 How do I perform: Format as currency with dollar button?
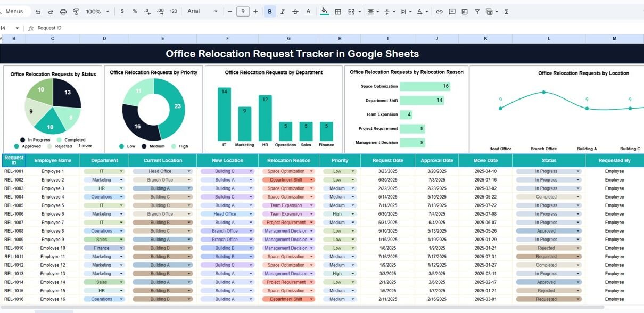122,11
